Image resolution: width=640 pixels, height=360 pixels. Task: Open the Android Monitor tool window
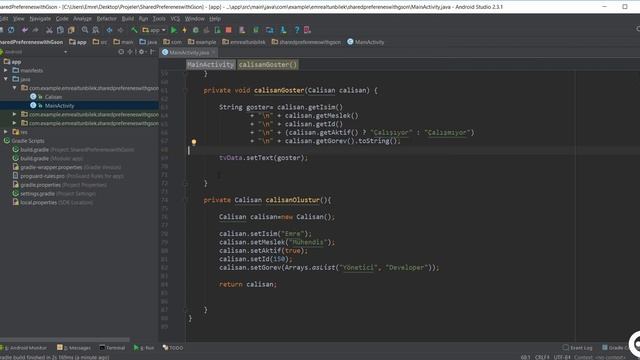pyautogui.click(x=24, y=348)
